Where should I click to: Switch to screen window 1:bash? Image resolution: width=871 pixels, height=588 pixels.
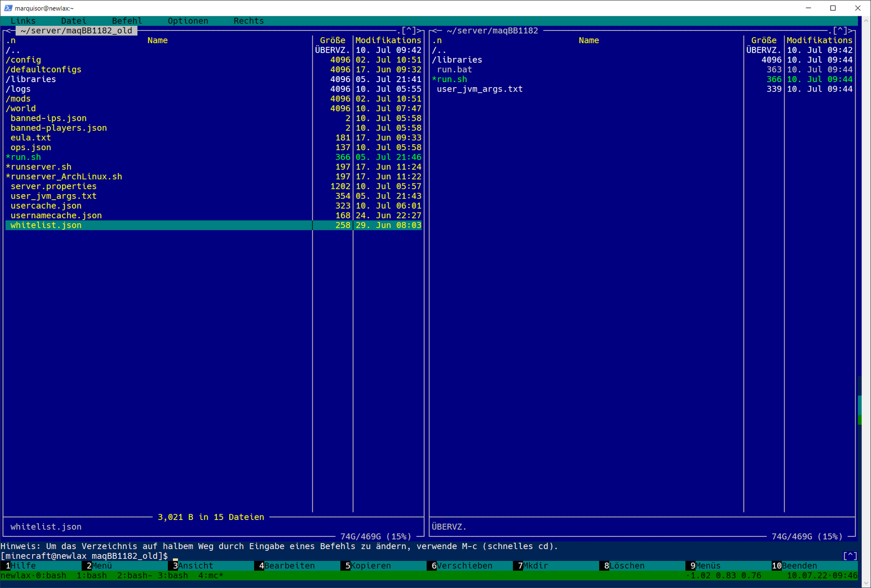pyautogui.click(x=92, y=575)
